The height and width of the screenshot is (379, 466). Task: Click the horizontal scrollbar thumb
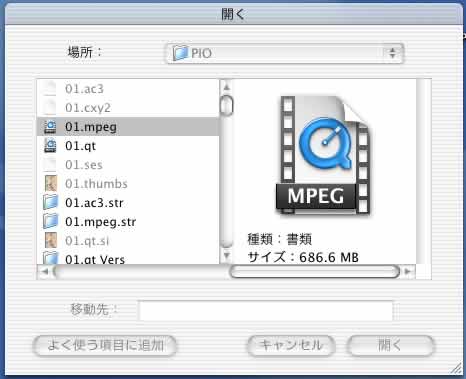coord(315,272)
